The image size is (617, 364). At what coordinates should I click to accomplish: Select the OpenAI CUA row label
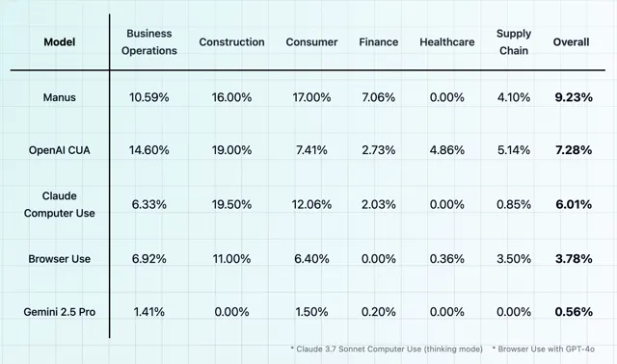tap(60, 150)
